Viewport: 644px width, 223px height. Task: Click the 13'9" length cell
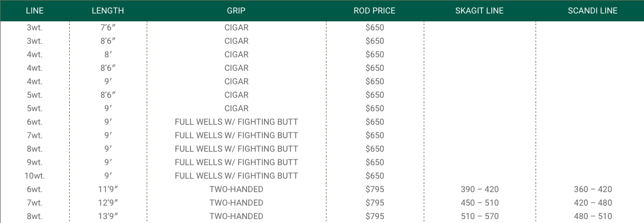(x=108, y=216)
